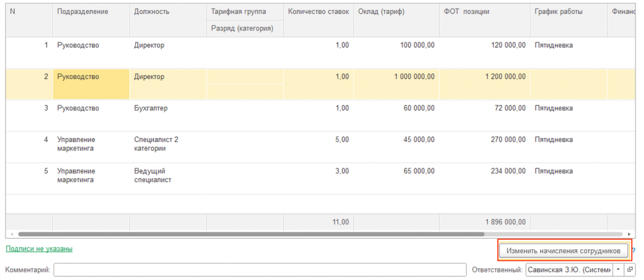Click the salary value 1 000 000,00
This screenshot has height=280, width=644.
pos(414,77)
